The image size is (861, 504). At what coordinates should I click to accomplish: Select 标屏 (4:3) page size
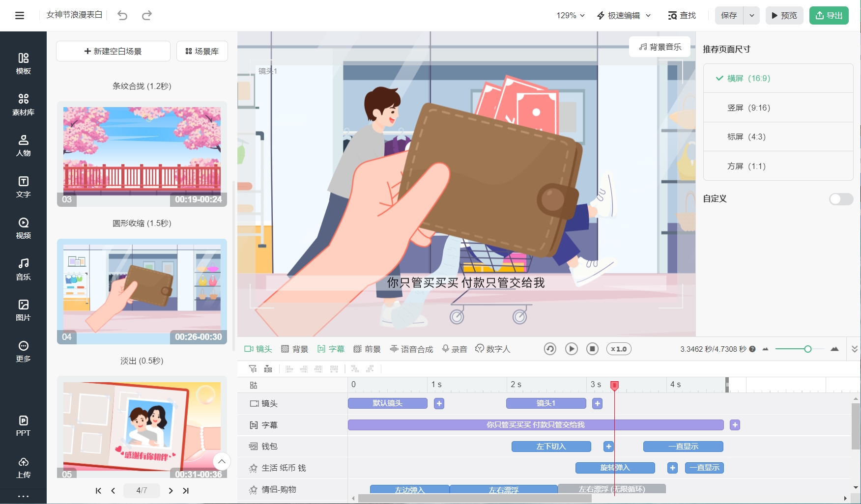pyautogui.click(x=778, y=137)
